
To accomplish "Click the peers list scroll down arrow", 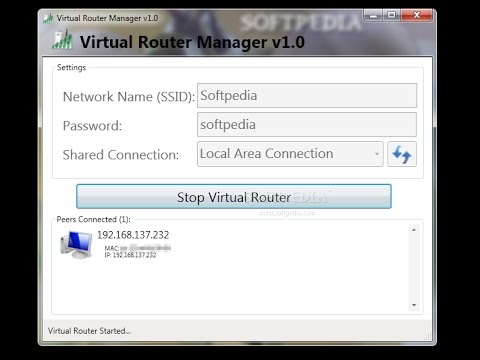I will pyautogui.click(x=414, y=305).
